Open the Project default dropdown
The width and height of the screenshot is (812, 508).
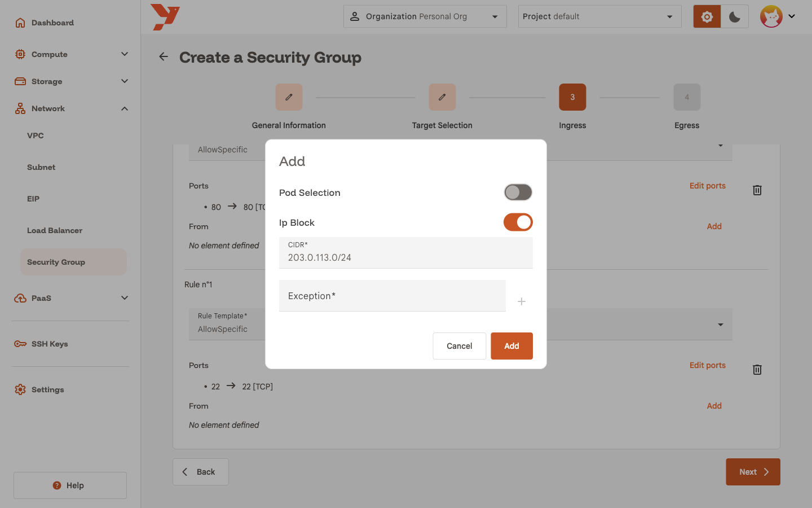600,16
